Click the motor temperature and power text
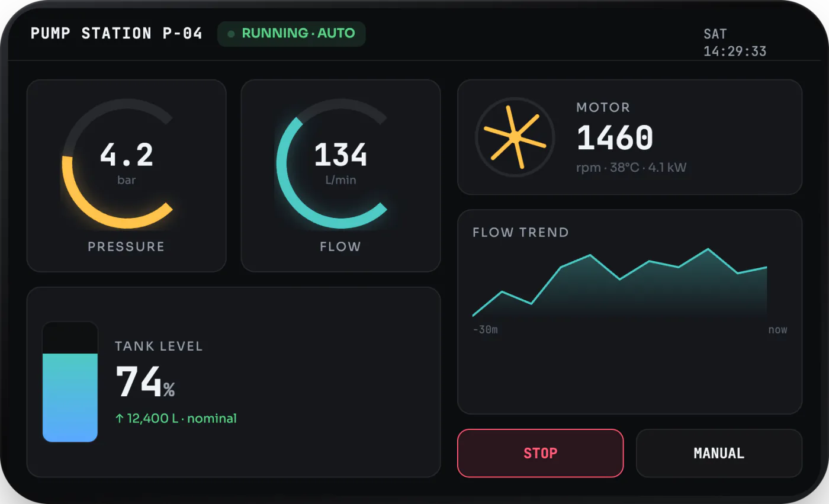829x504 pixels. (631, 168)
